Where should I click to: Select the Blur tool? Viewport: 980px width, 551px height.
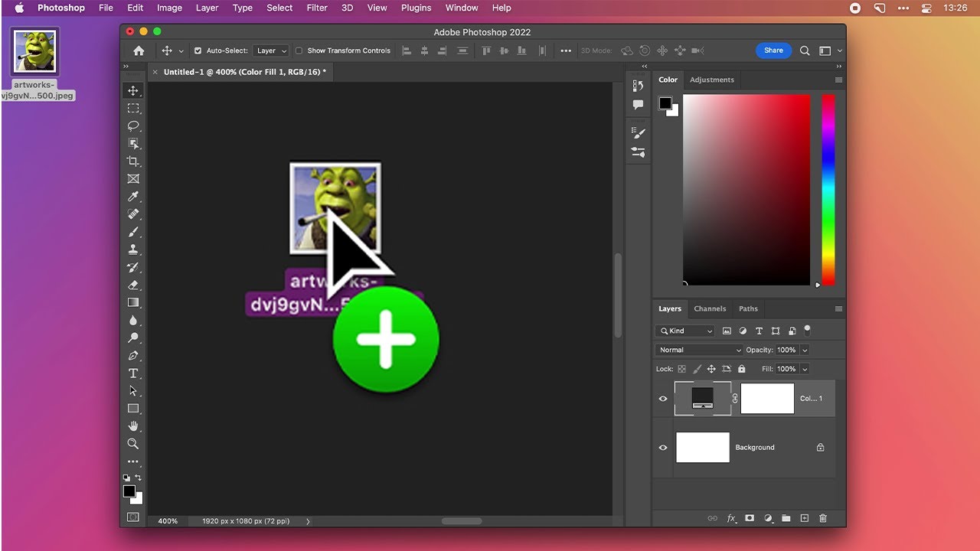133,320
